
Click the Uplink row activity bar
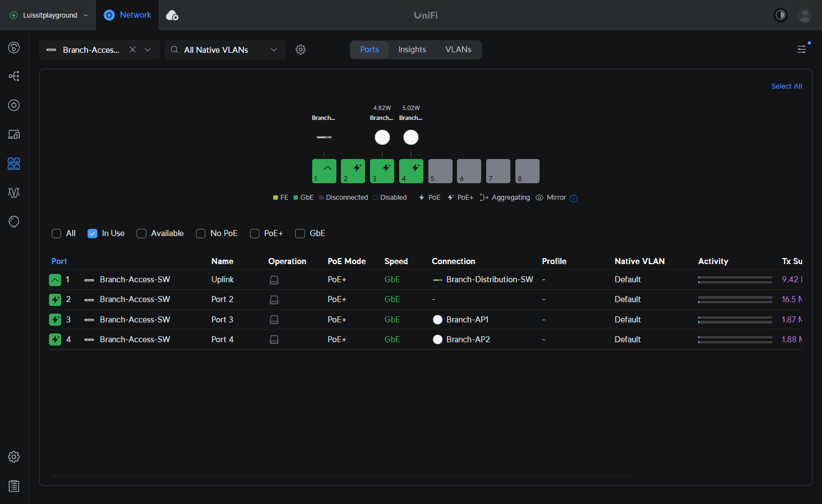pos(735,280)
